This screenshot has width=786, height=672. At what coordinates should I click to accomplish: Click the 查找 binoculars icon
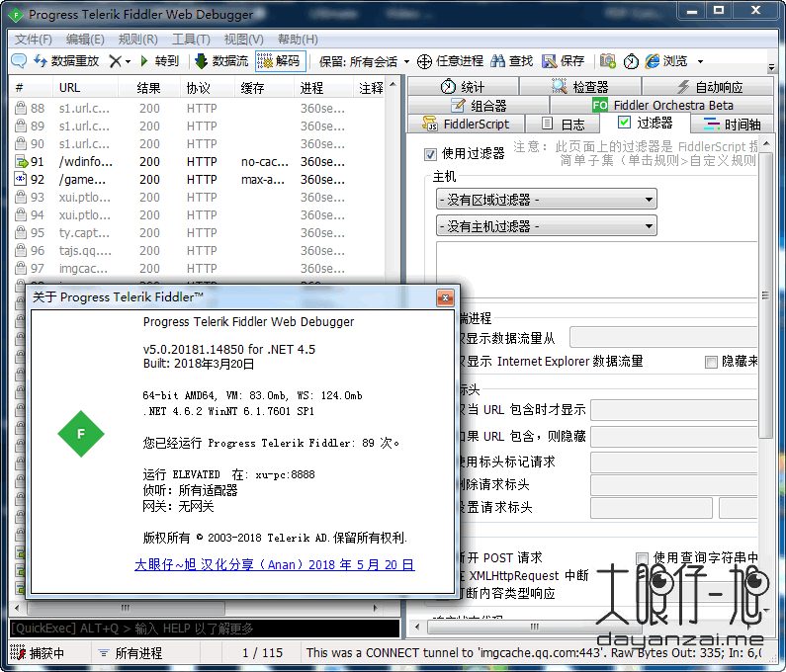click(x=497, y=61)
